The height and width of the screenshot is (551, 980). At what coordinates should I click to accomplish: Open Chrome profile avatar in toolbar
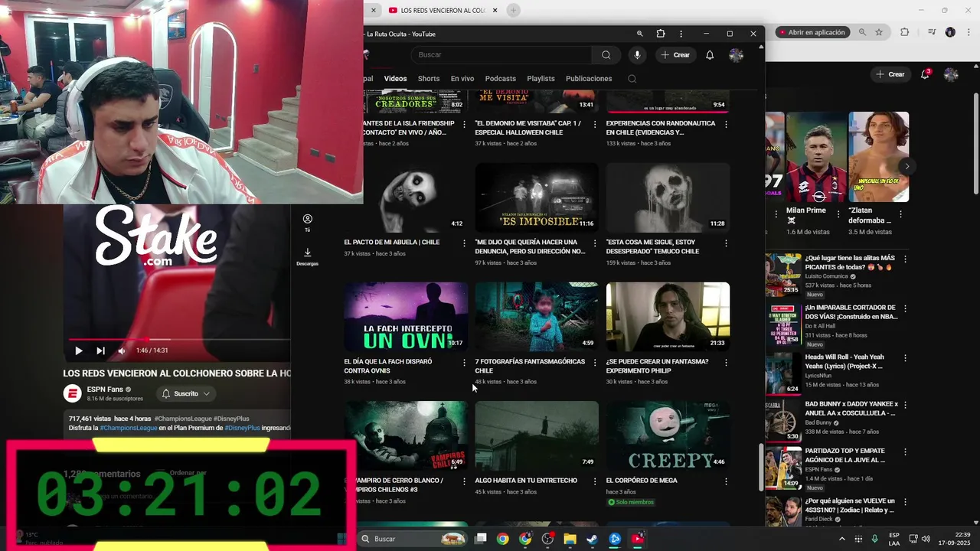tap(950, 32)
